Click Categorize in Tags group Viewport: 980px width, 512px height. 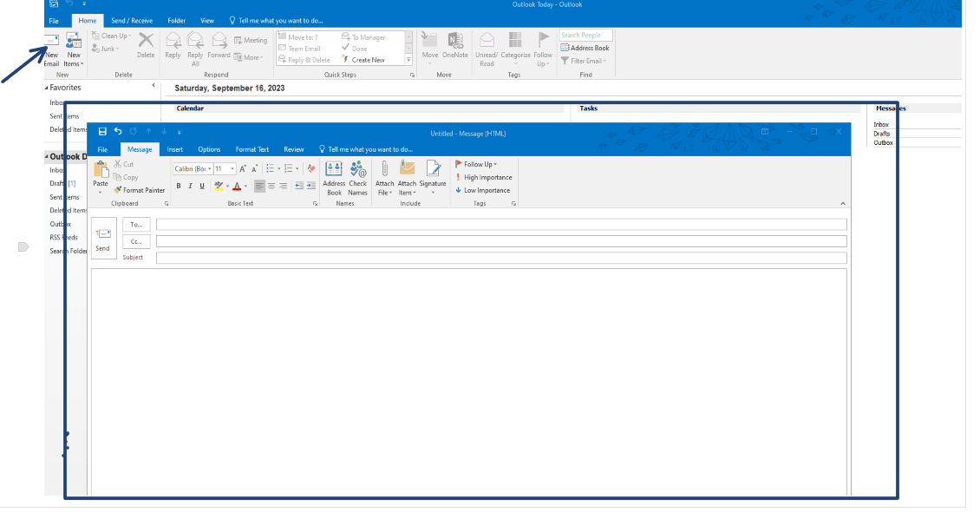tap(516, 49)
